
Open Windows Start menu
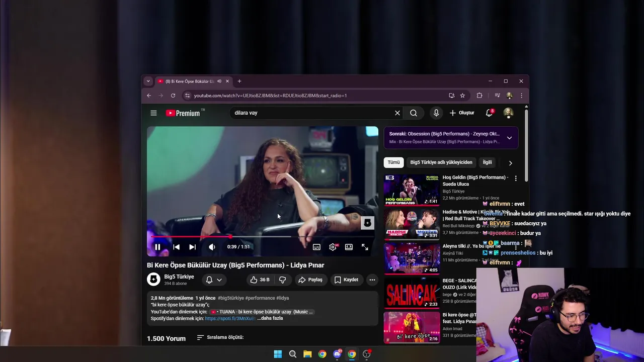click(278, 354)
